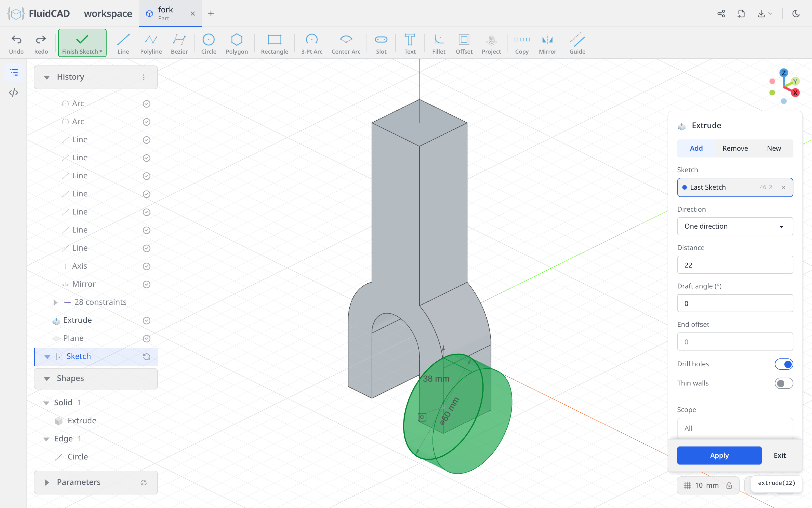Viewport: 812px width, 508px height.
Task: Collapse the Shapes panel
Action: 47,379
